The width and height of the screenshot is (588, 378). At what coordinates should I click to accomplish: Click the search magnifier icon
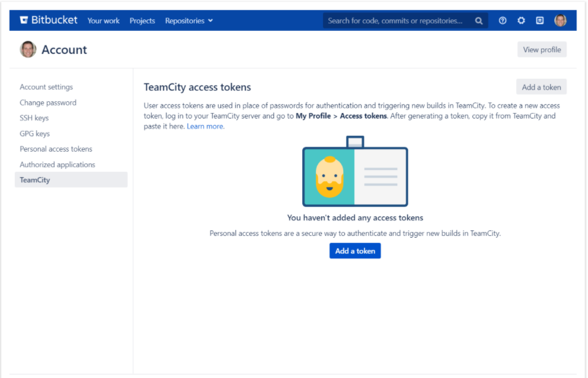(479, 21)
